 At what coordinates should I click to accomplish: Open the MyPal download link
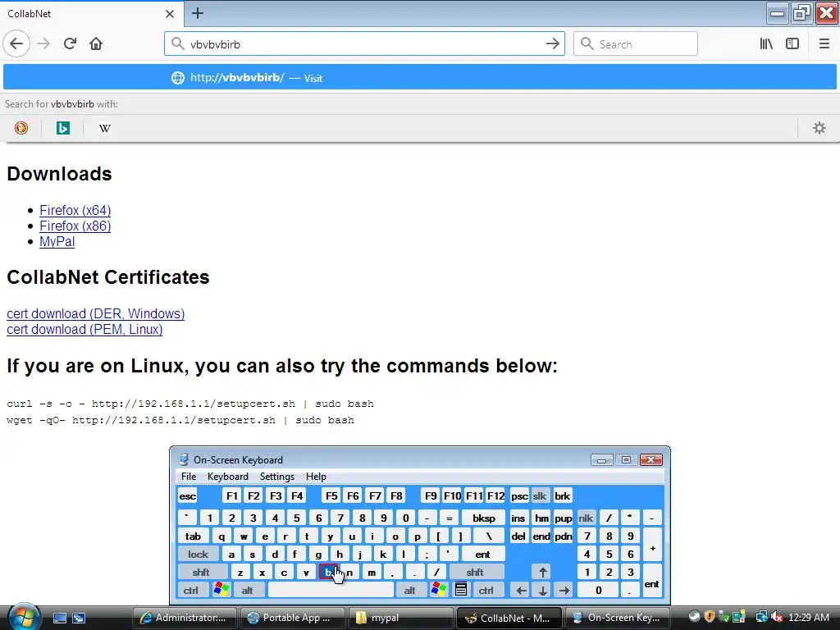pyautogui.click(x=57, y=242)
